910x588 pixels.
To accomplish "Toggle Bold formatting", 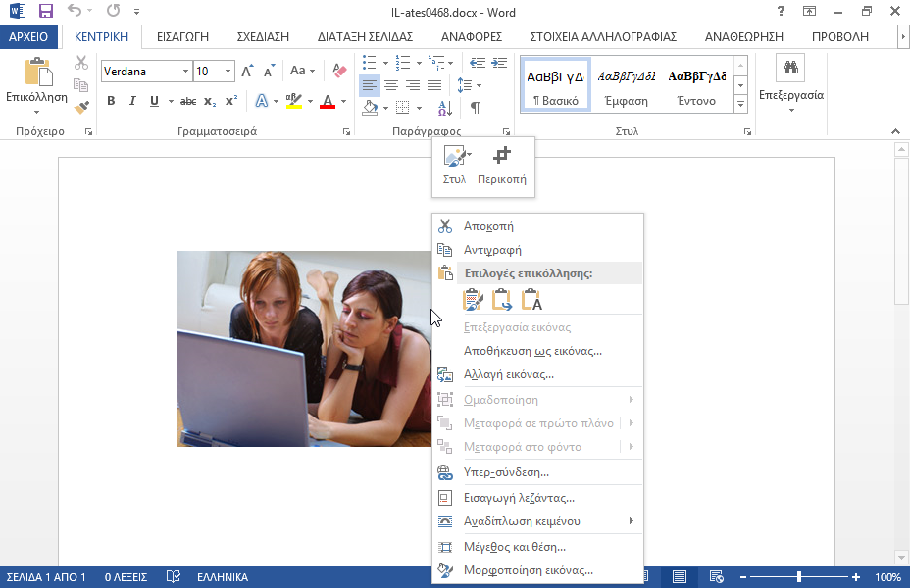I will [111, 101].
